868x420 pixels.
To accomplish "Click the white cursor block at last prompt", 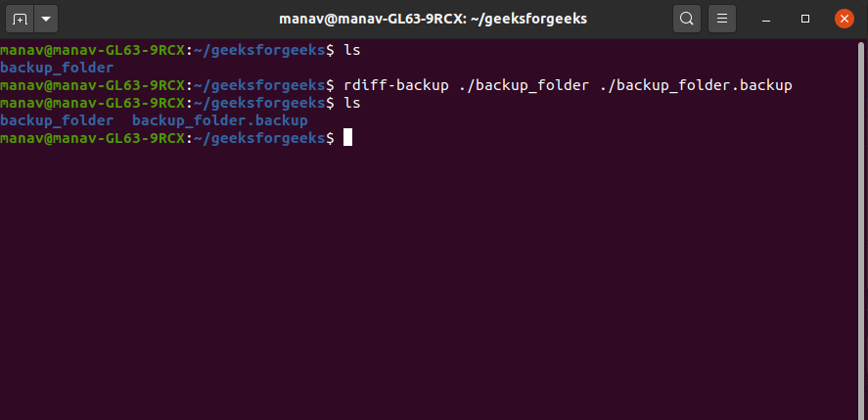I will [x=347, y=138].
